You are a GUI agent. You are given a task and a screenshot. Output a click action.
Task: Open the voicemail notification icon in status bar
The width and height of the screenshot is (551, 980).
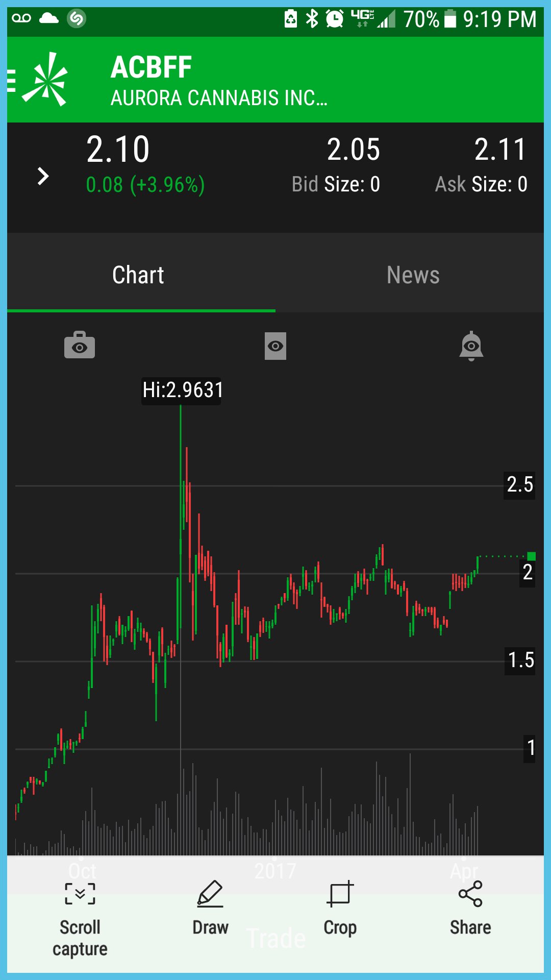coord(21,18)
